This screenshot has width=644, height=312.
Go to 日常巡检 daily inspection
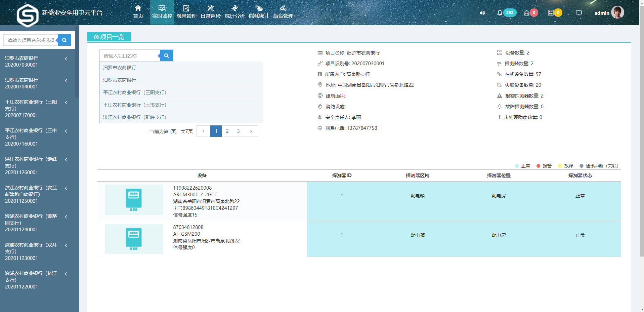point(211,12)
